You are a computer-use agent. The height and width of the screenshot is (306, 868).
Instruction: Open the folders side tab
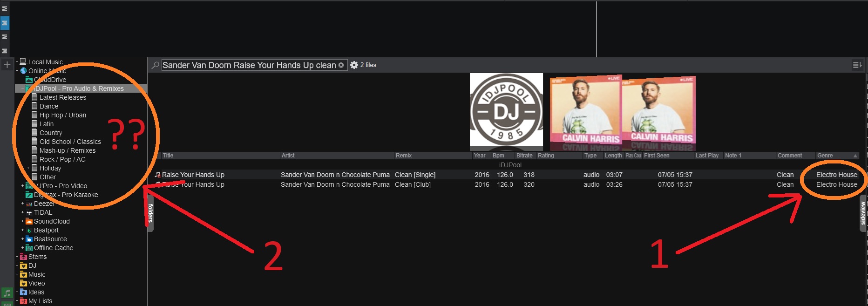pos(150,213)
